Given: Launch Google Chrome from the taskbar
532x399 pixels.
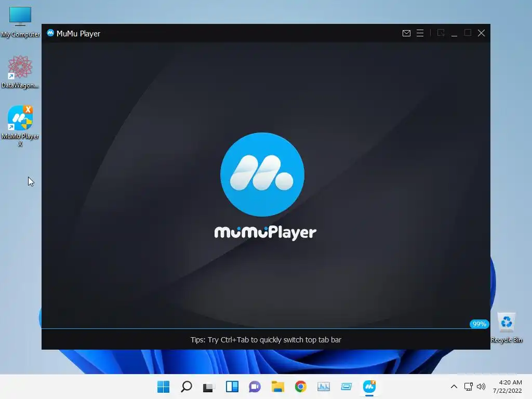Looking at the screenshot, I should pyautogui.click(x=301, y=387).
